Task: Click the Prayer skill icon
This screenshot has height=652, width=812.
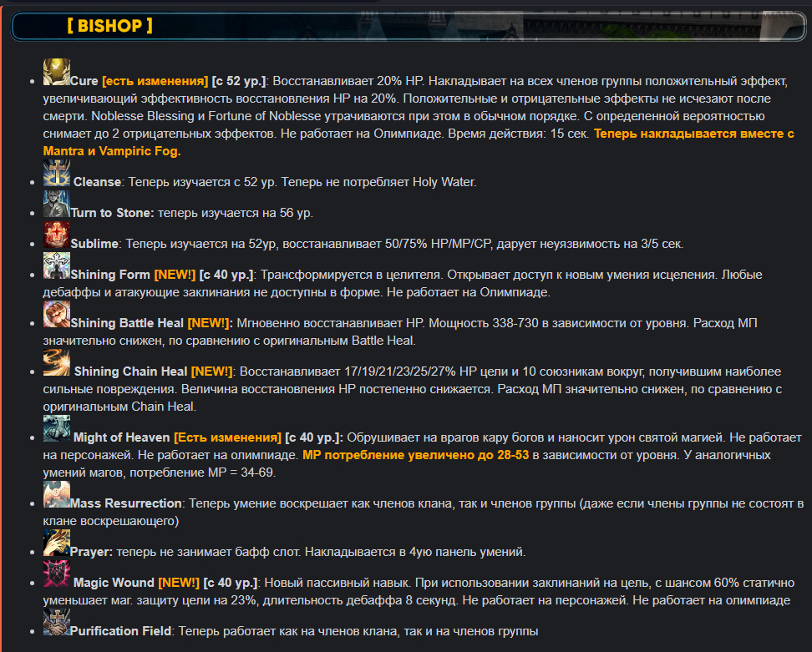Action: (x=56, y=543)
